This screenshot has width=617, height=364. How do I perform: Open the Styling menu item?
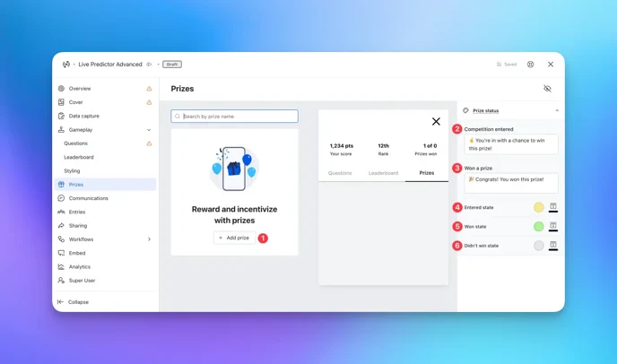tap(72, 170)
